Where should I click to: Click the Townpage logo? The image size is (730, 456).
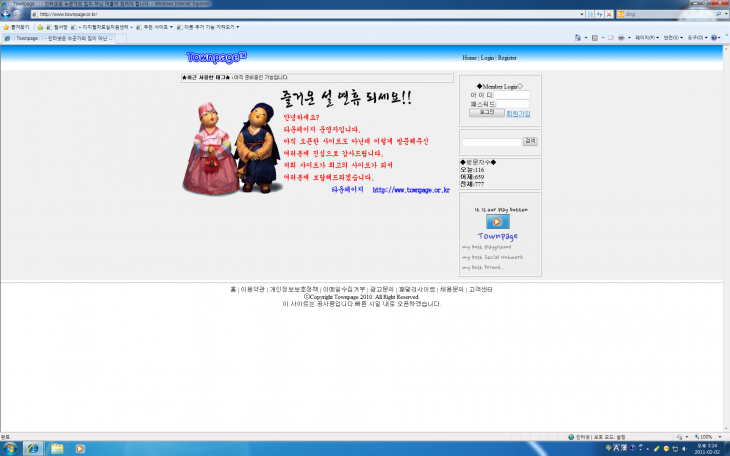[x=216, y=57]
